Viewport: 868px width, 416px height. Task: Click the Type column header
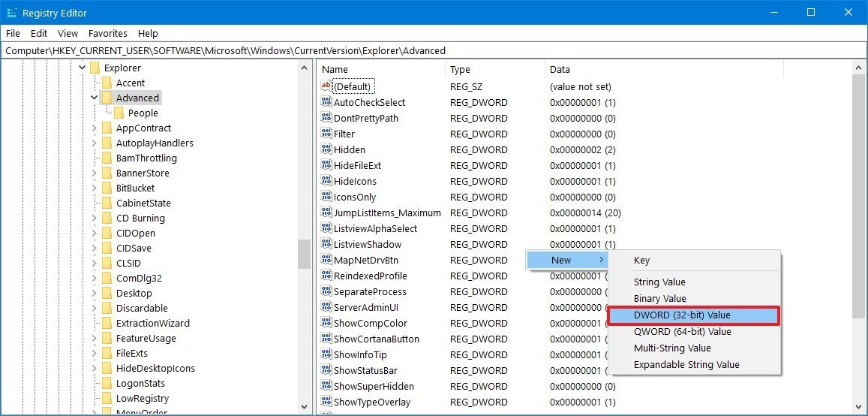(494, 69)
